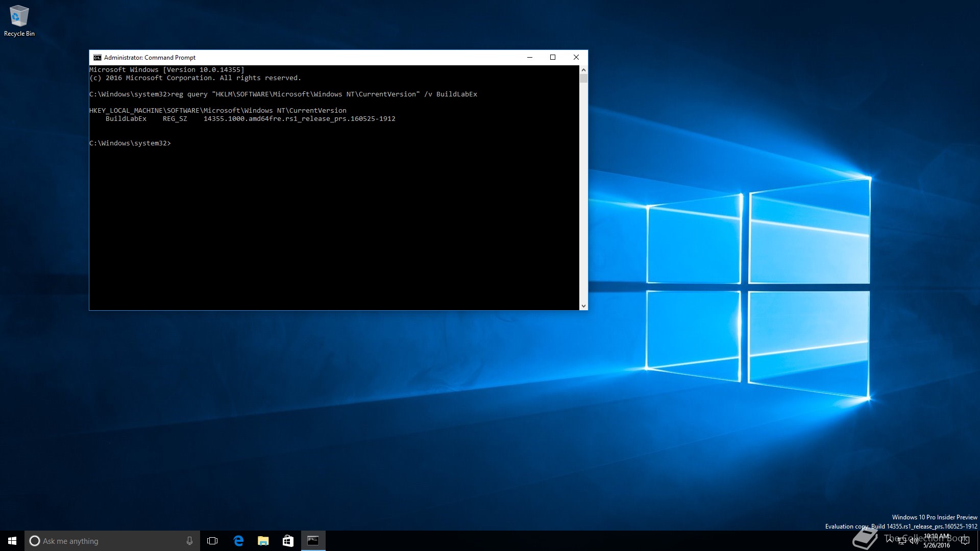Open the Command Prompt title bar system icon
The width and height of the screenshot is (980, 551).
pyautogui.click(x=97, y=58)
